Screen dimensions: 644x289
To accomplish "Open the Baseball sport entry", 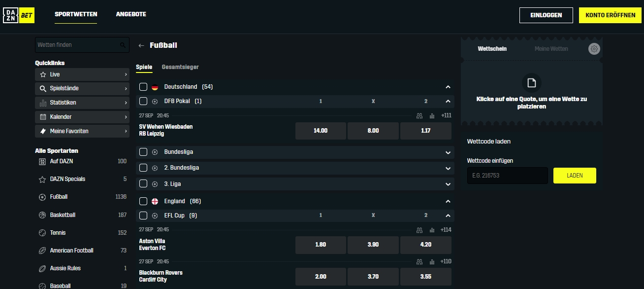I will click(x=82, y=286).
